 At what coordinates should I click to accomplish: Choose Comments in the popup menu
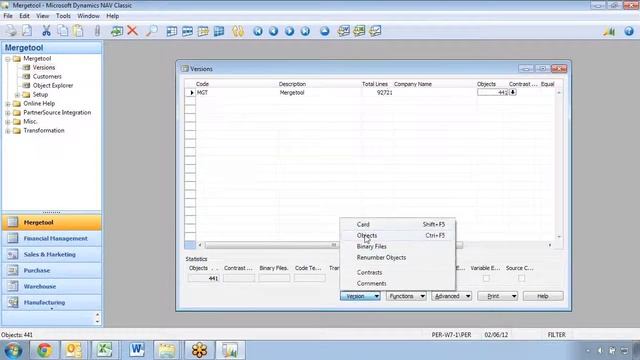pos(398,283)
